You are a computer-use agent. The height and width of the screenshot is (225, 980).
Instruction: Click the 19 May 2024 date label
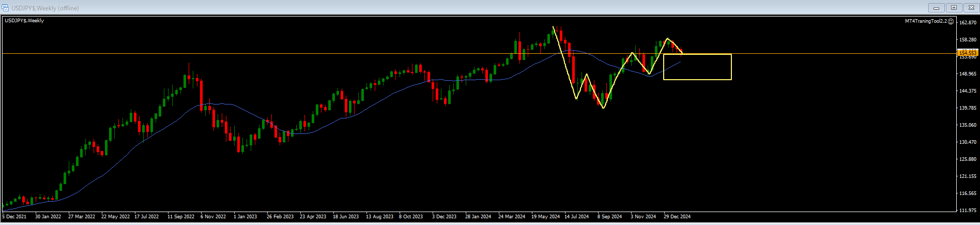pyautogui.click(x=545, y=217)
